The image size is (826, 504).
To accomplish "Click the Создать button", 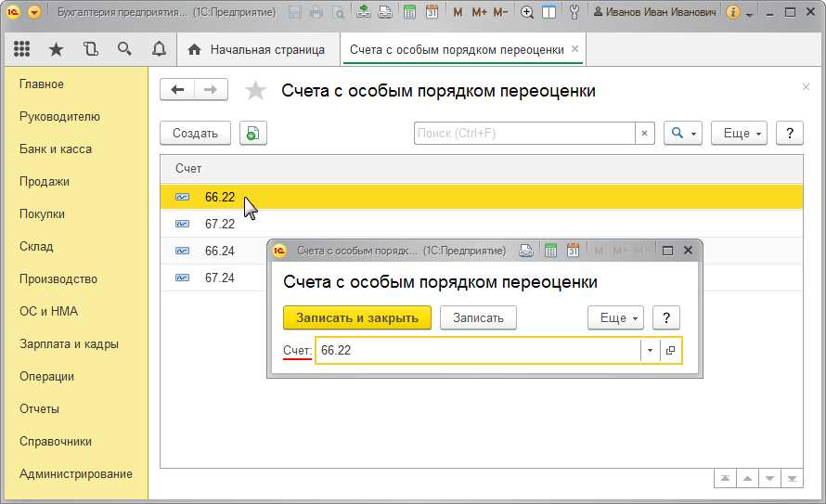I will [x=195, y=133].
